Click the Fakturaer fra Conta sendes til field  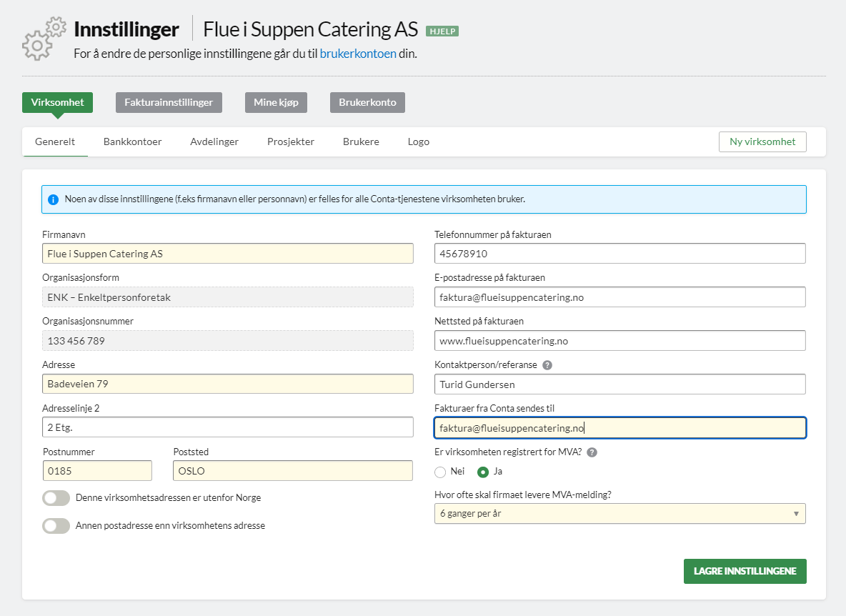click(x=620, y=428)
